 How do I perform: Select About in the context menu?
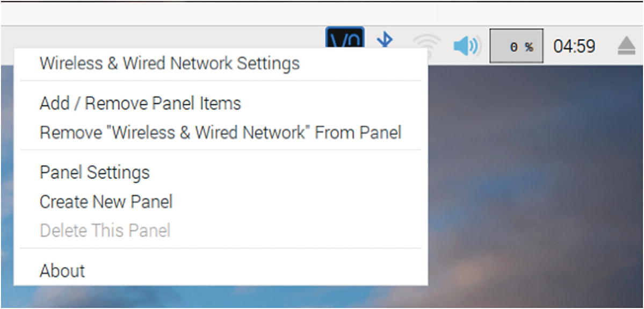pyautogui.click(x=62, y=271)
